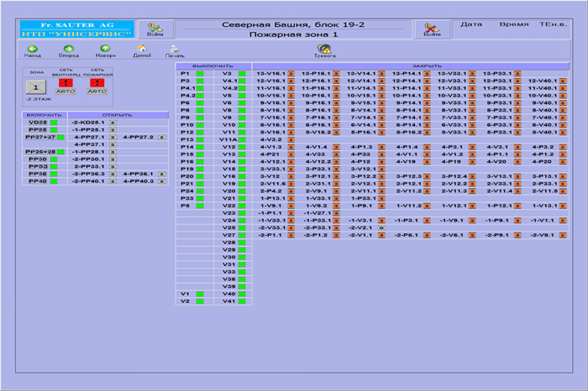Image resolution: width=588 pixels, height=391 pixels.
Task: Click the V11A row label
Action: 228,139
